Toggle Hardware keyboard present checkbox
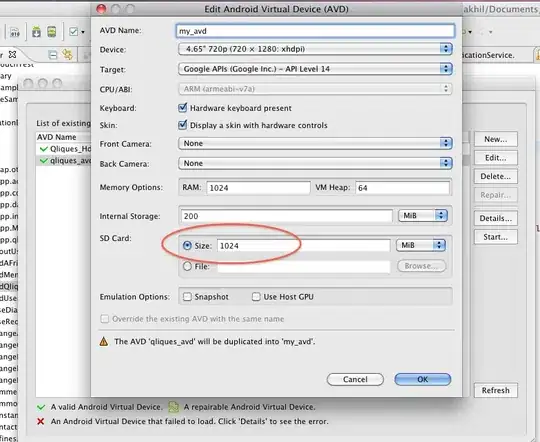Image resolution: width=540 pixels, height=442 pixels. (x=183, y=107)
